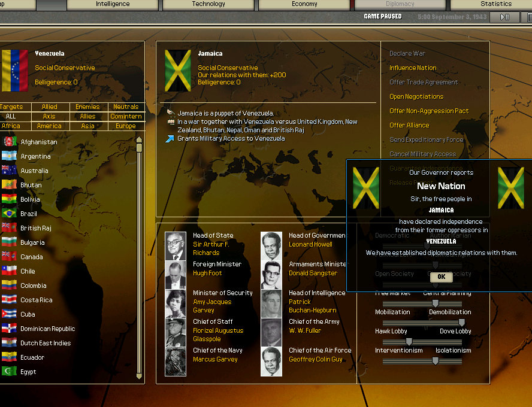Select Bolivia flag in country list
This screenshot has width=532, height=407.
click(x=9, y=199)
